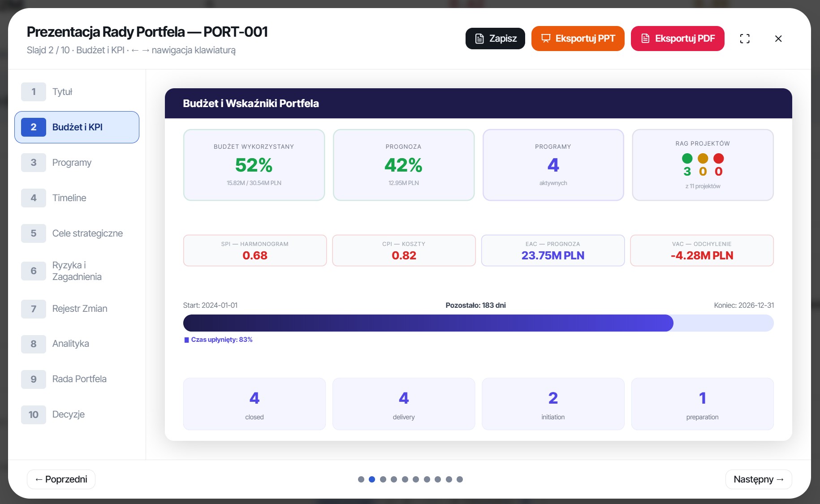Open the Rejestr Zmian slide
This screenshot has width=820, height=504.
(77, 309)
